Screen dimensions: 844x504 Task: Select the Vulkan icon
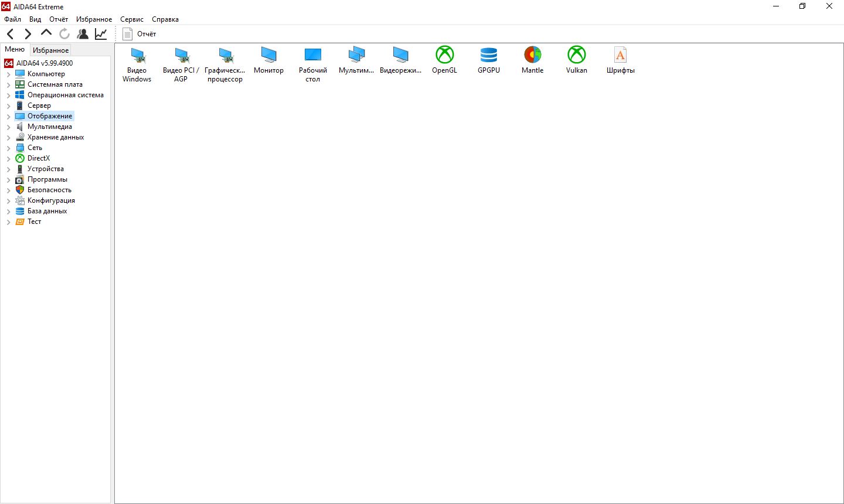(576, 56)
